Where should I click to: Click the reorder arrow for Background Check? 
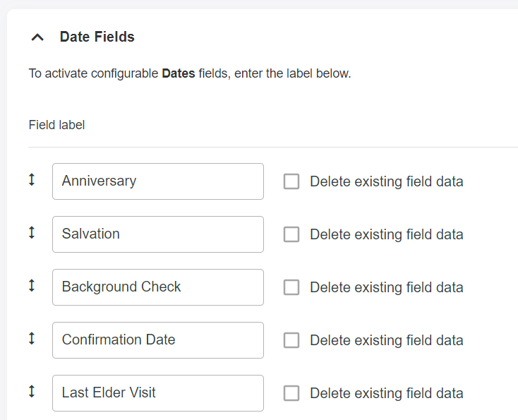coord(31,287)
